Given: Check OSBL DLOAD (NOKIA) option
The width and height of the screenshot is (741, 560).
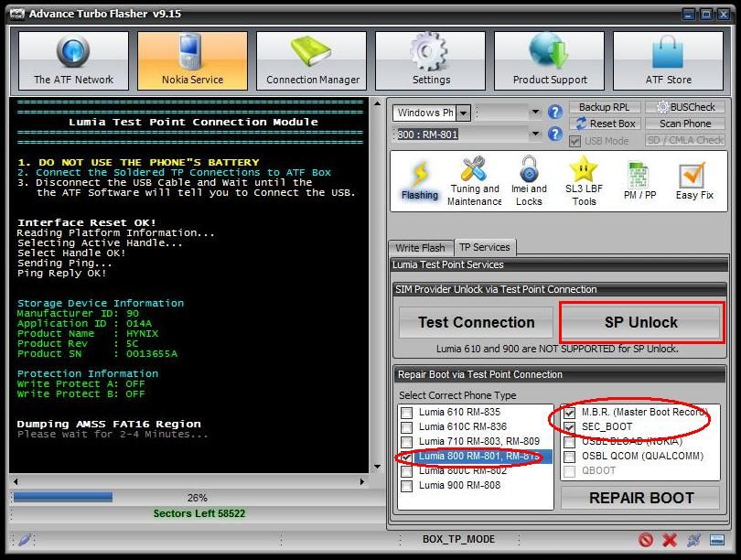Looking at the screenshot, I should point(569,442).
